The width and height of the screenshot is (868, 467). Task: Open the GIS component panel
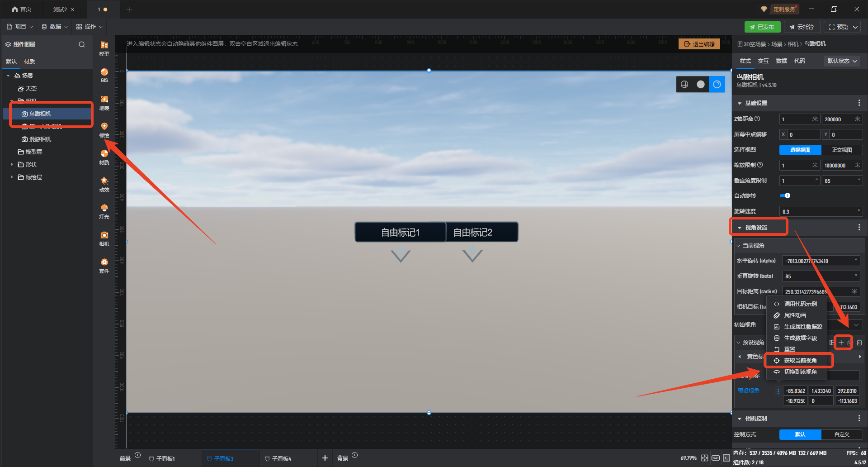pos(104,75)
